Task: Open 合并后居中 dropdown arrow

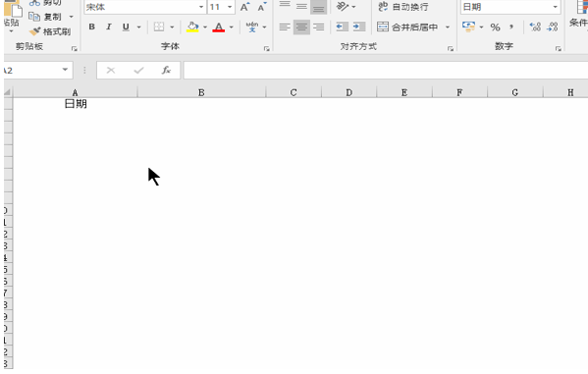Action: click(x=448, y=27)
